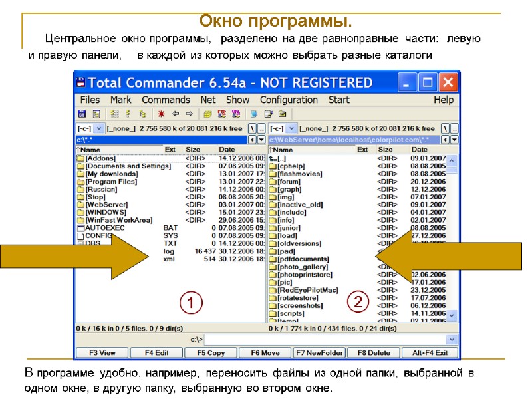Image resolution: width=532 pixels, height=399 pixels.
Task: Click the F5 Copy button
Action: tap(211, 353)
